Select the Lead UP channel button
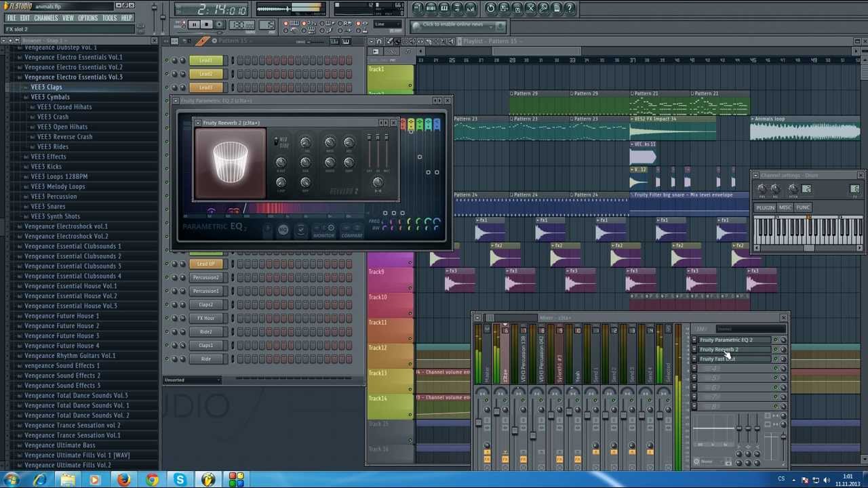 [x=205, y=264]
